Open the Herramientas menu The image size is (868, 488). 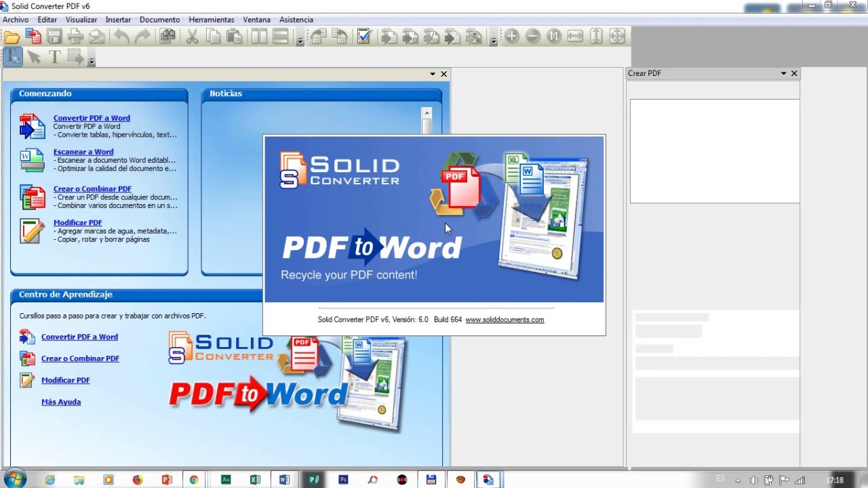coord(212,20)
